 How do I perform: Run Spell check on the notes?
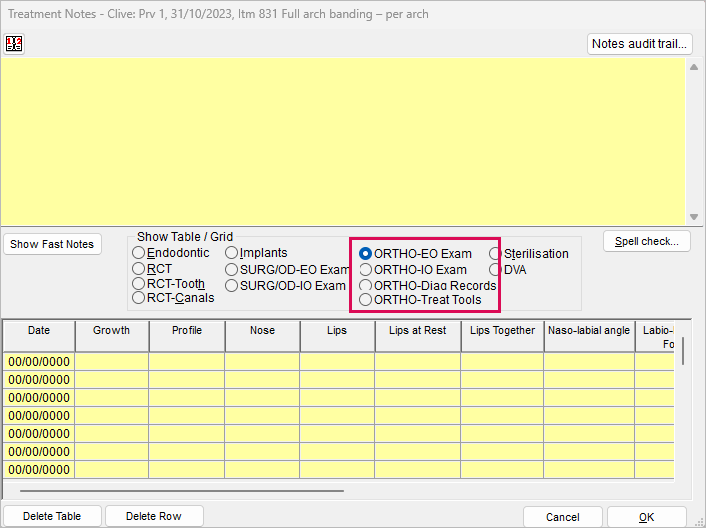point(647,242)
